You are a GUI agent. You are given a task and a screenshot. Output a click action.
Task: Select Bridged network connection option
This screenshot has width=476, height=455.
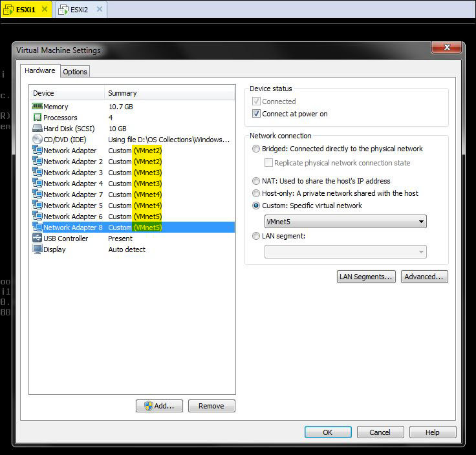click(256, 149)
